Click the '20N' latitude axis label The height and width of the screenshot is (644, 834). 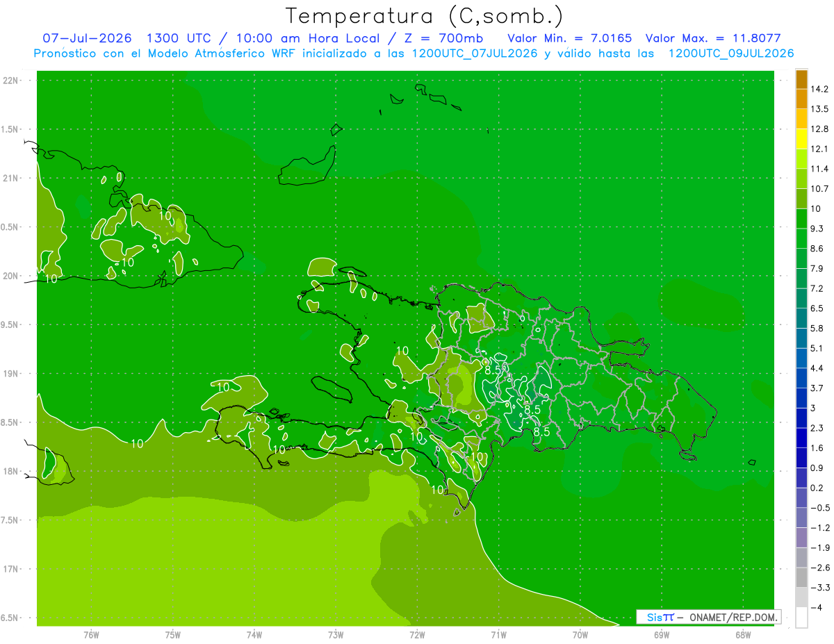coord(10,276)
